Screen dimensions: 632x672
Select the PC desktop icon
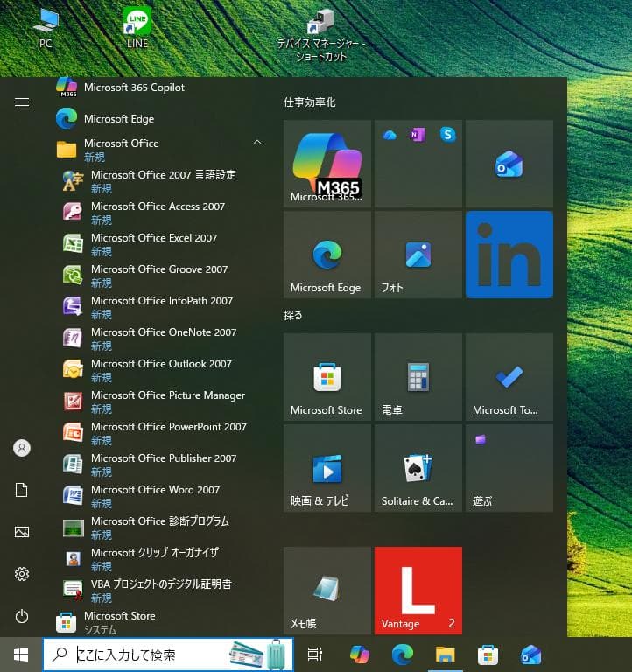[46, 28]
